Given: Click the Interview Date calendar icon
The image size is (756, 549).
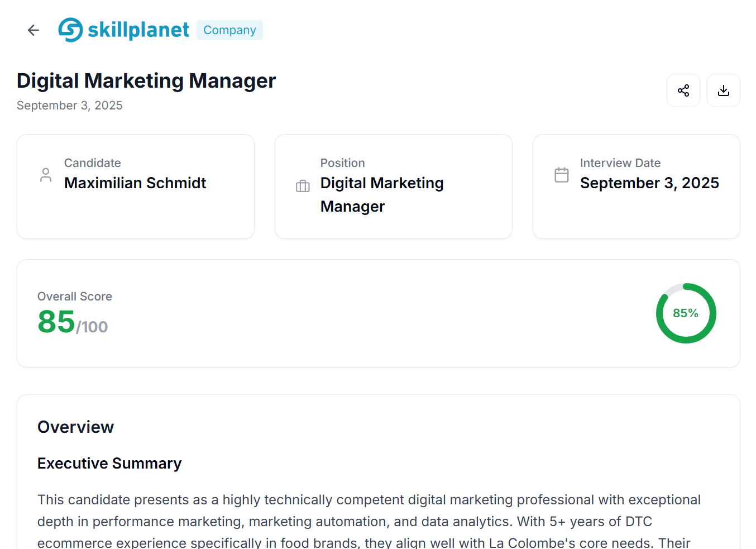Looking at the screenshot, I should [x=562, y=175].
